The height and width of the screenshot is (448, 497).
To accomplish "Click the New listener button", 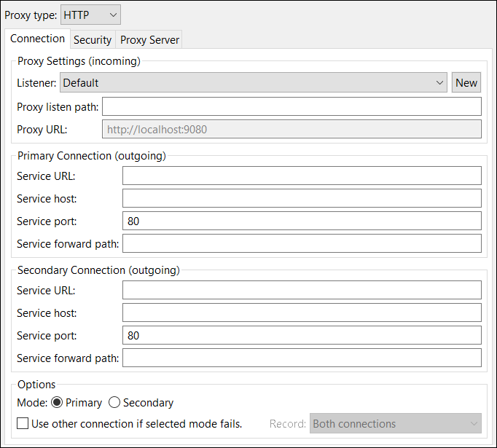I will pyautogui.click(x=466, y=83).
